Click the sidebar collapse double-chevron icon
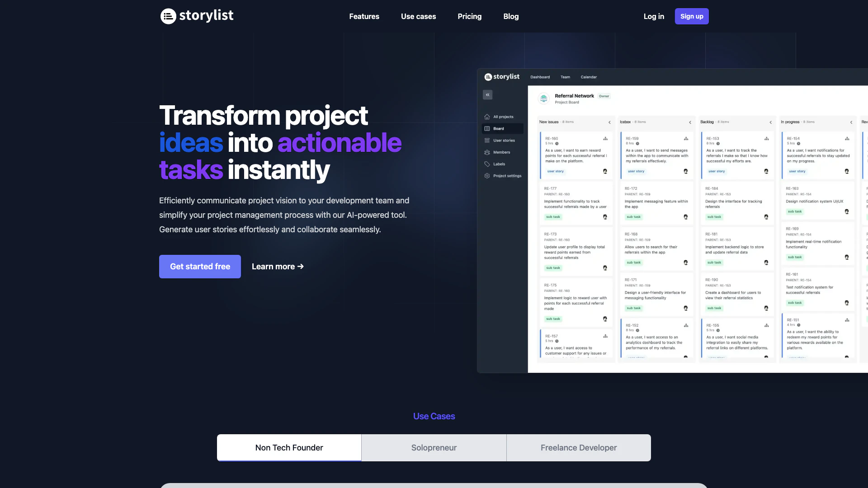The height and width of the screenshot is (488, 868). [487, 95]
